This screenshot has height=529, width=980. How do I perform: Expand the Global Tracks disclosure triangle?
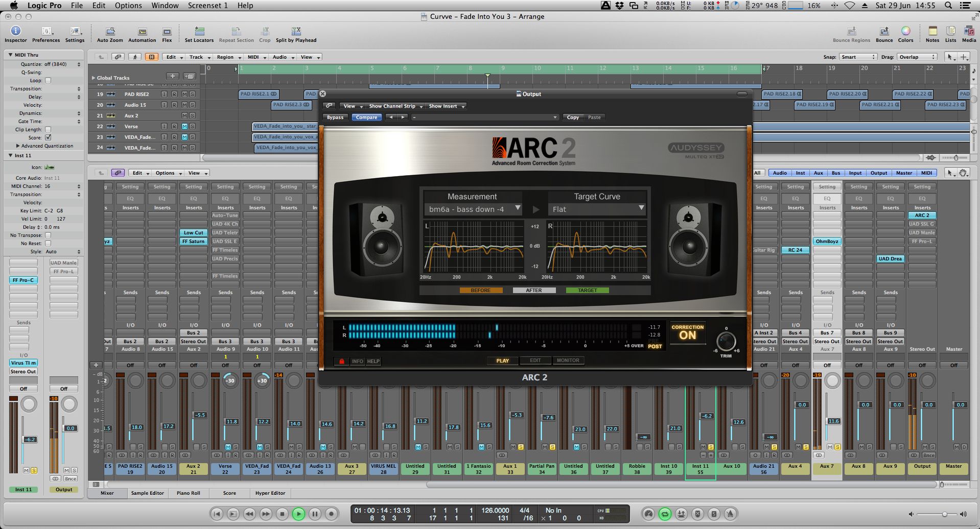[94, 78]
